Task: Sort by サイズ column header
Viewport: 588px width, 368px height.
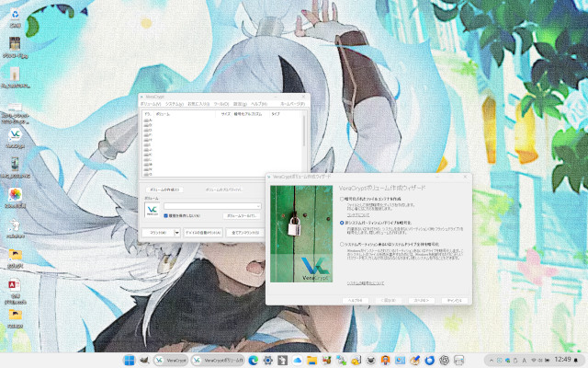Action: click(225, 114)
